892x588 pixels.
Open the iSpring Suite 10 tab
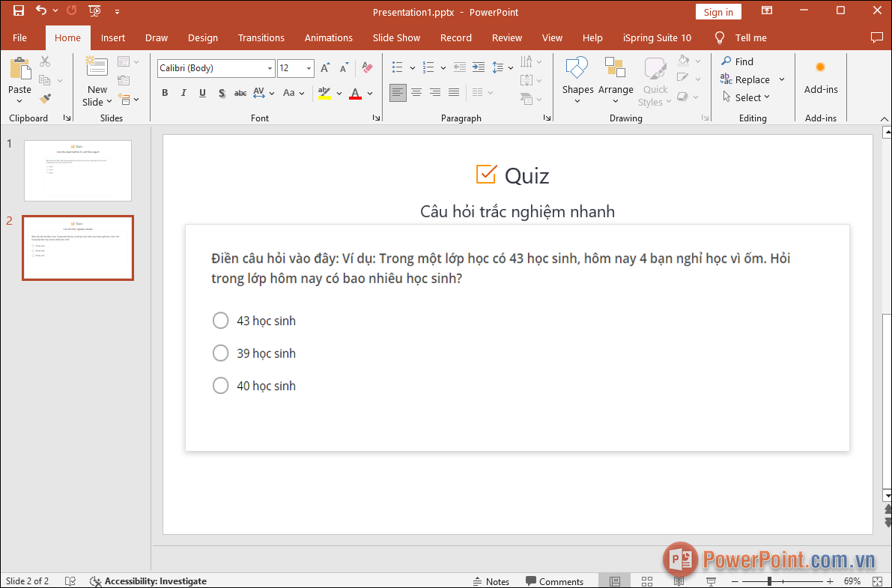[657, 37]
